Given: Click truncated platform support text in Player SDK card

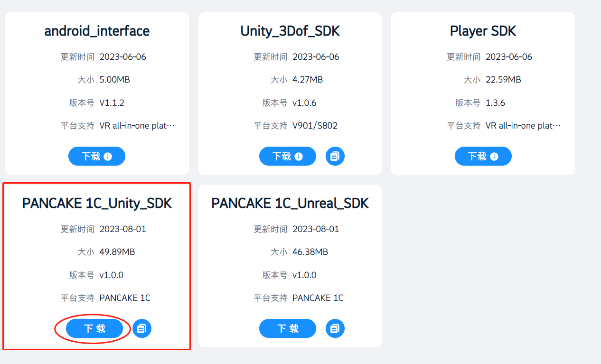Looking at the screenshot, I should pyautogui.click(x=523, y=126).
